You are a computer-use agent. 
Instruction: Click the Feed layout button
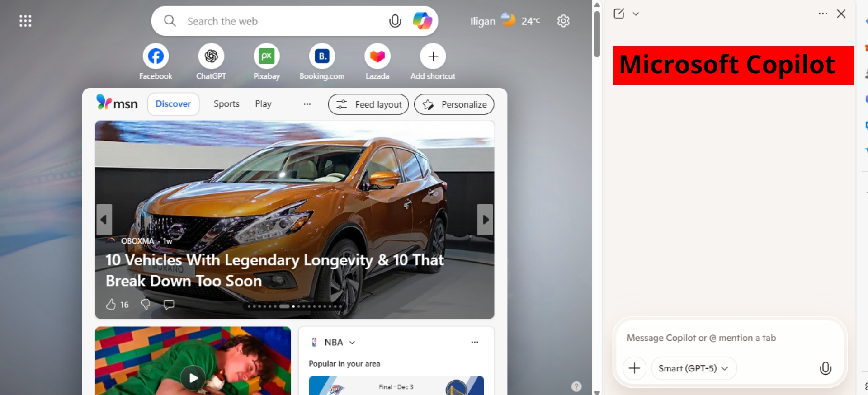click(x=368, y=104)
